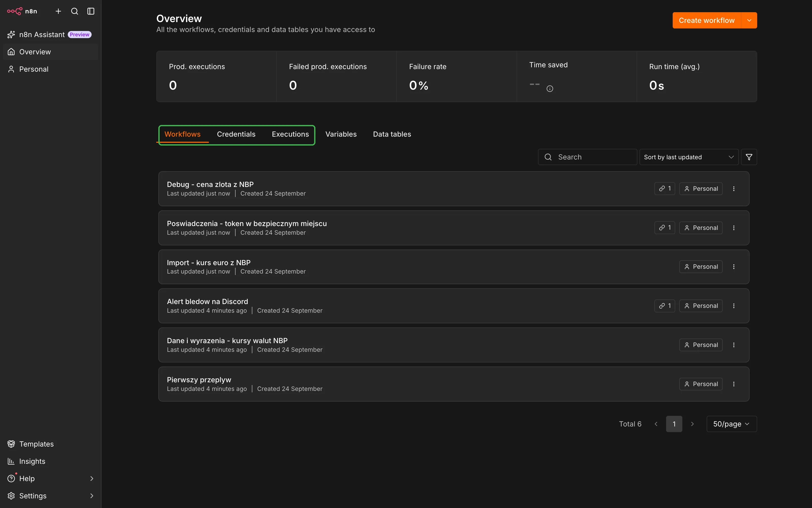The height and width of the screenshot is (508, 812).
Task: Open Templates
Action: tap(50, 444)
